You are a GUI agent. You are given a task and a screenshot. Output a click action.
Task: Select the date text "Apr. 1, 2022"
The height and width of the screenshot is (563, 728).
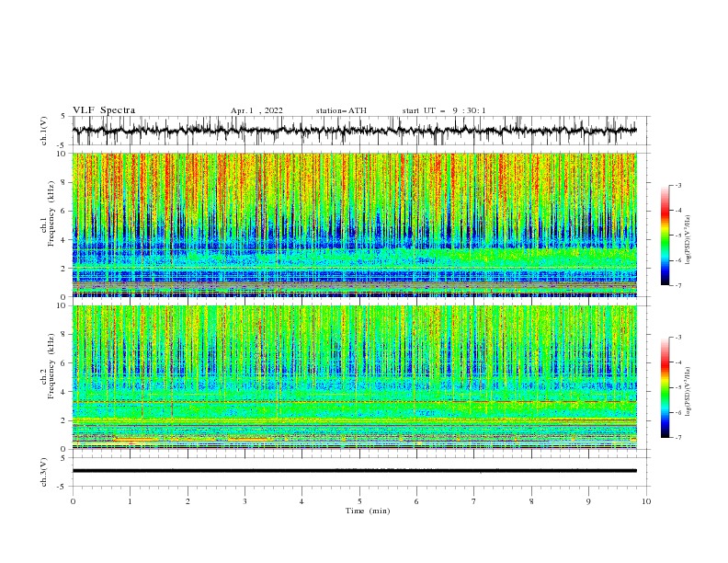[256, 110]
